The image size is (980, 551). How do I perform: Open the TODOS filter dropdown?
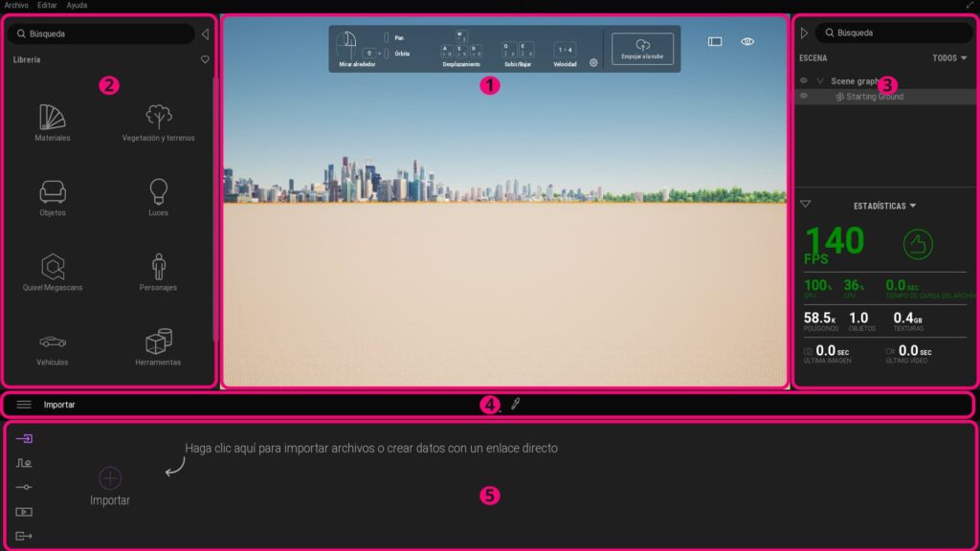[x=948, y=57]
